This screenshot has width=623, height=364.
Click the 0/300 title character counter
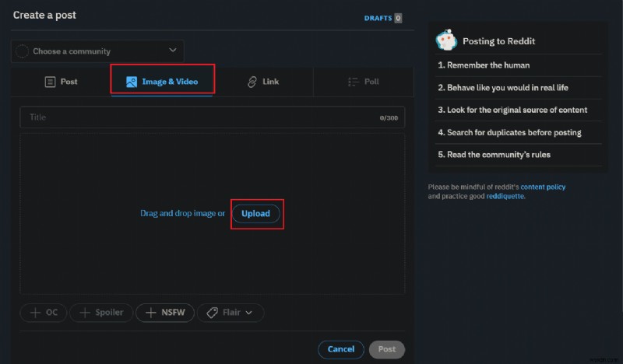[x=389, y=118]
